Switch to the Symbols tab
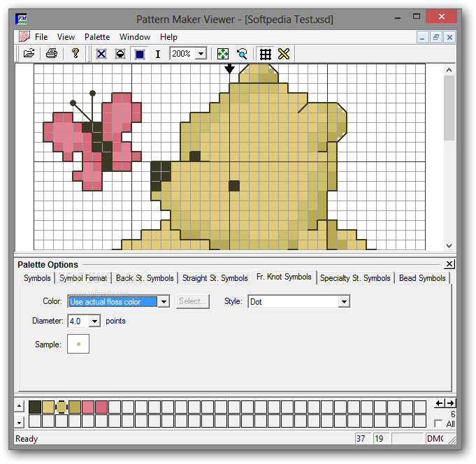This screenshot has width=476, height=464. click(x=37, y=278)
